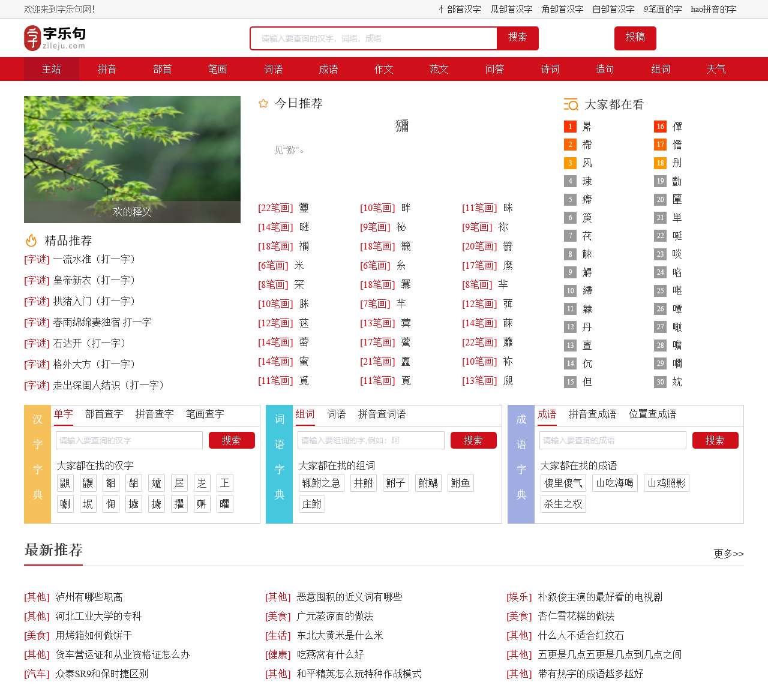The width and height of the screenshot is (768, 700).
Task: Open the maple leaf image 欢的释义
Action: click(132, 159)
